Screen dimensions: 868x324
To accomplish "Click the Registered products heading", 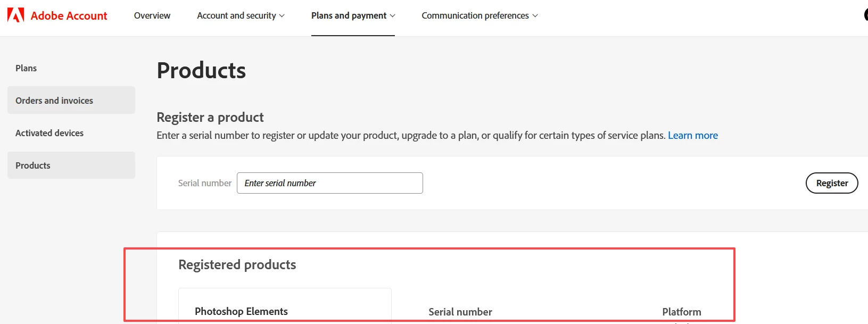I will coord(237,264).
